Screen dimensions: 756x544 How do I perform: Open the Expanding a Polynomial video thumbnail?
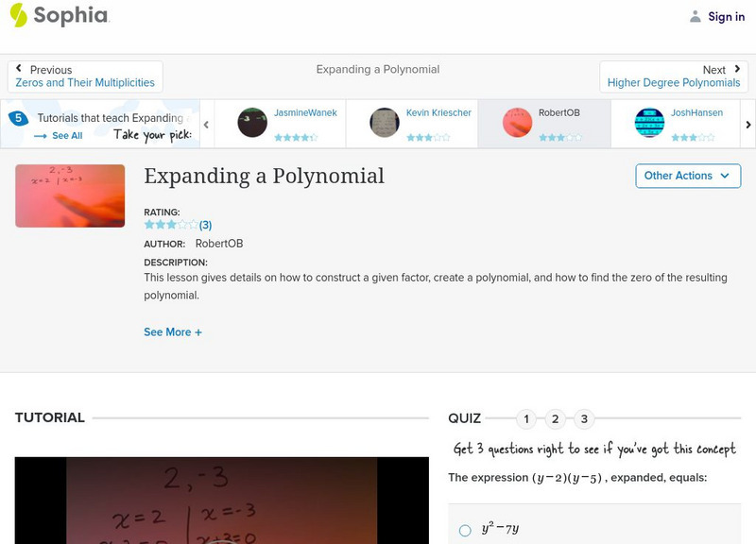[69, 196]
